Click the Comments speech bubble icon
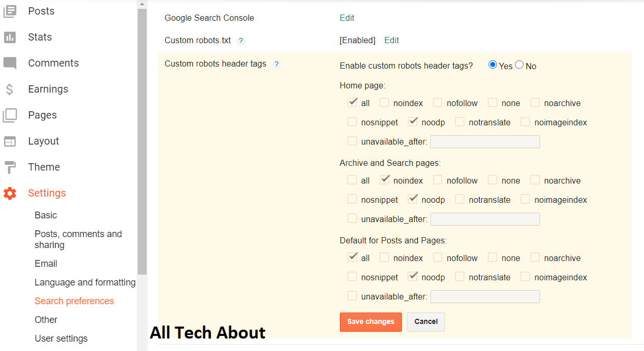 point(10,63)
